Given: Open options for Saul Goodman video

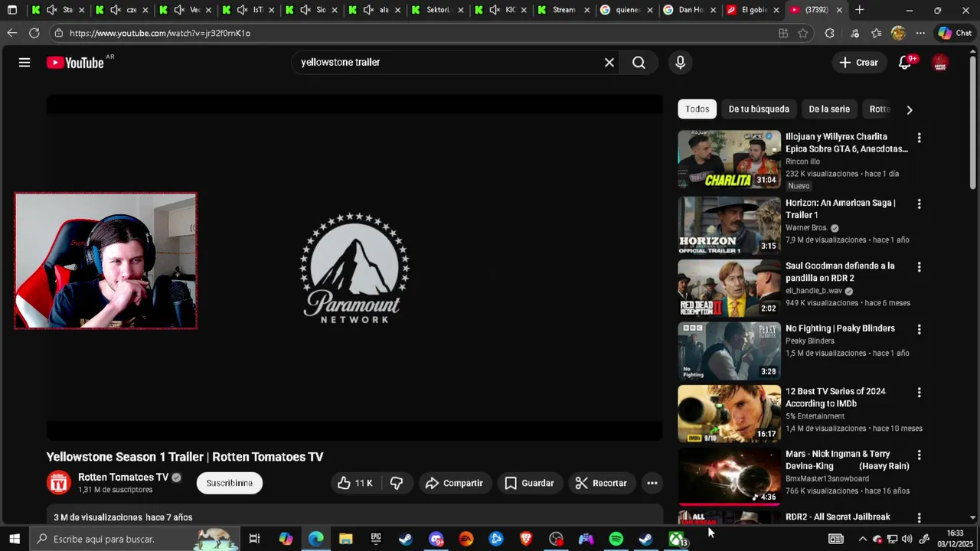Looking at the screenshot, I should tap(920, 267).
